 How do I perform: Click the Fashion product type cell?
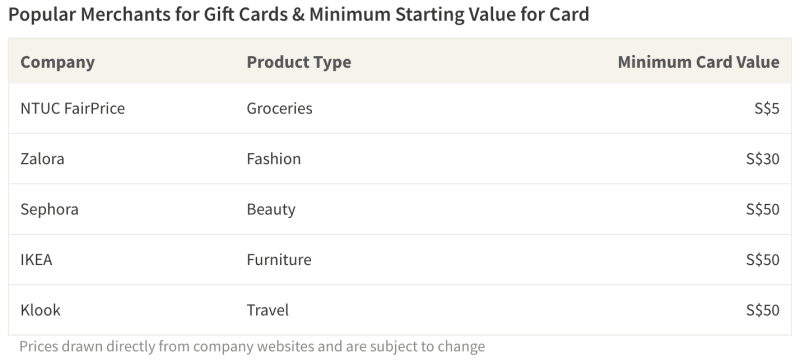point(274,159)
